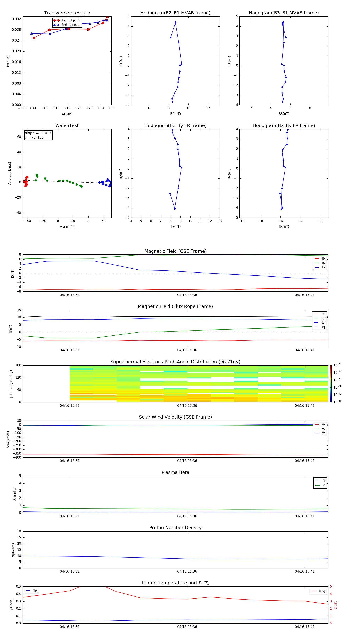Select the "slope = -0.035" annotation

point(38,133)
